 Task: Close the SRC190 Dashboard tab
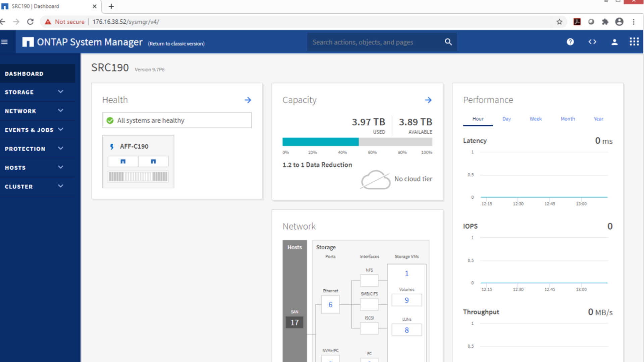pos(95,6)
